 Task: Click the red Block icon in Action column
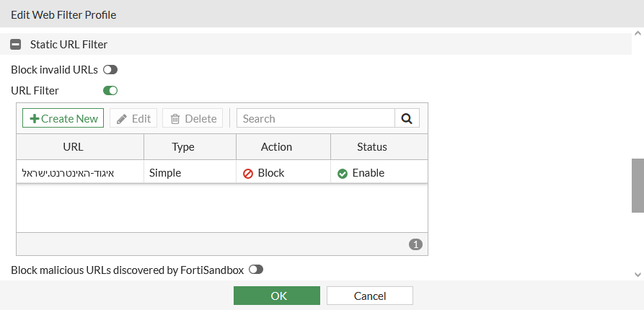point(248,174)
